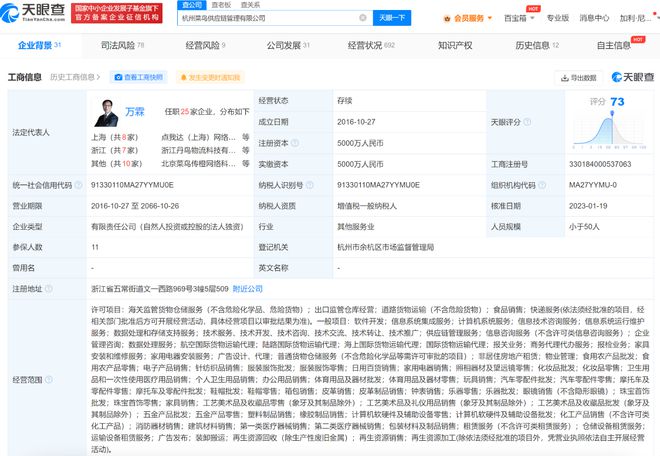Click the help icon beside 统一社会信用代码
This screenshot has width=660, height=456.
pyautogui.click(x=78, y=185)
